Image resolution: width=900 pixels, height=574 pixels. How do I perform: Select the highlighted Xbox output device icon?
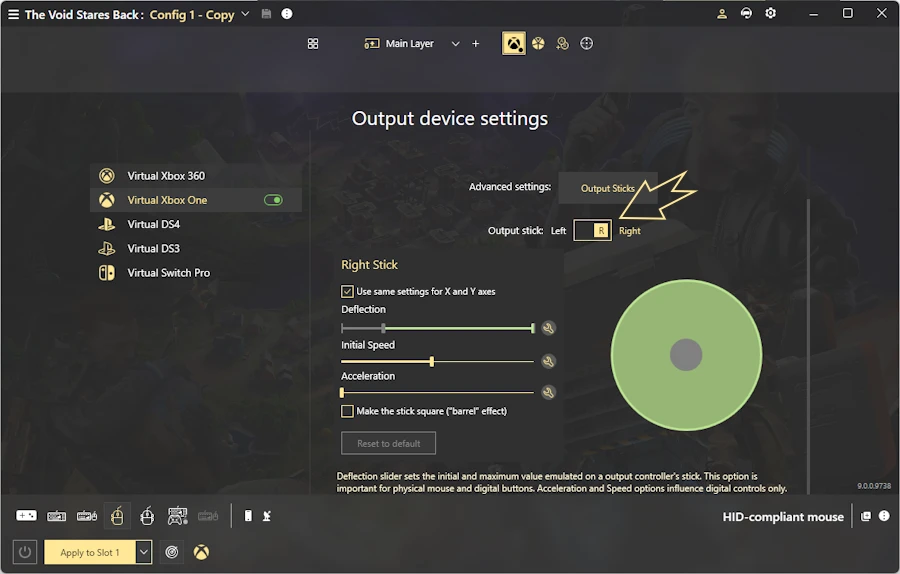[x=514, y=44]
